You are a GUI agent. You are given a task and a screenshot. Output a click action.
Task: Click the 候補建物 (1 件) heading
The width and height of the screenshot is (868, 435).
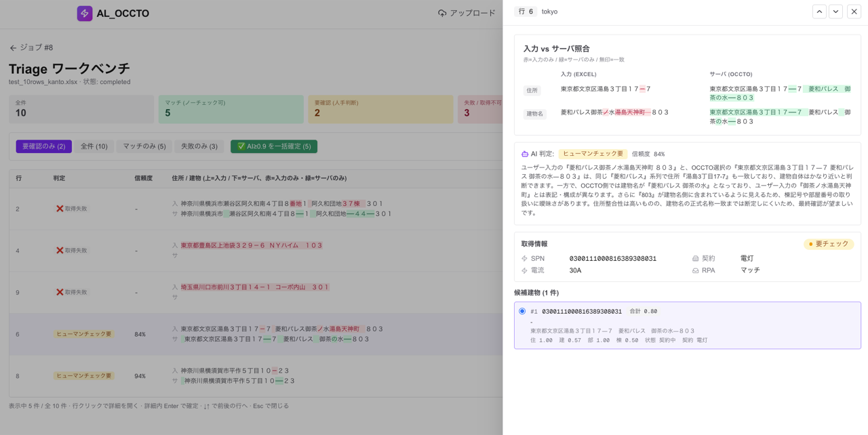coord(536,293)
